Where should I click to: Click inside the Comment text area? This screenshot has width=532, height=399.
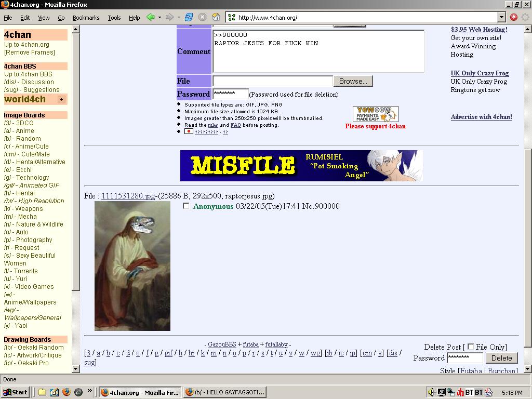tap(318, 51)
